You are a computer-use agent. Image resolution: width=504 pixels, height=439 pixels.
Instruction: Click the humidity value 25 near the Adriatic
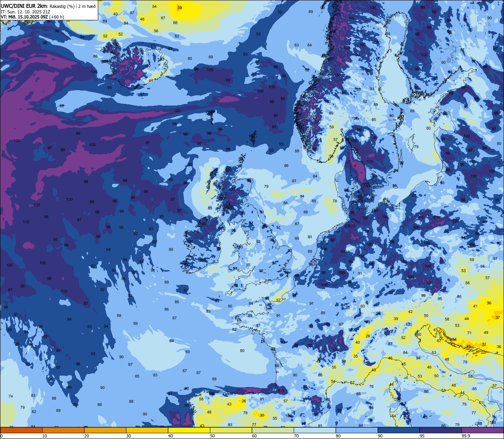tap(469, 346)
